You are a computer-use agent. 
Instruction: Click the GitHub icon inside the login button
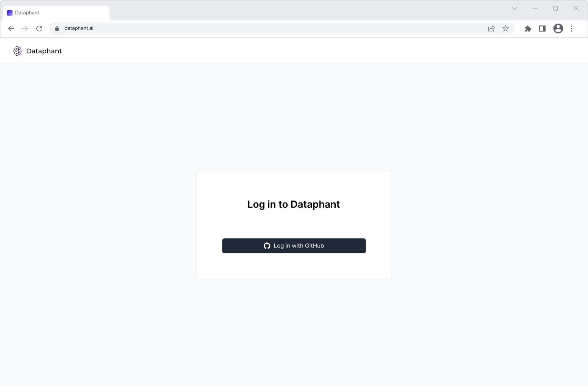267,246
